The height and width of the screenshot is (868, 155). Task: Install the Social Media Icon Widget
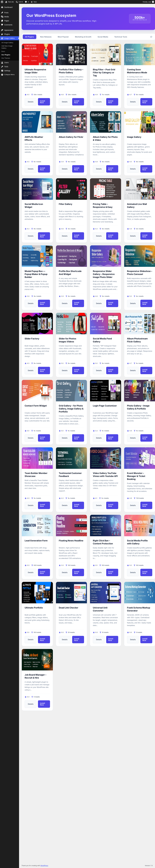pyautogui.click(x=44, y=236)
